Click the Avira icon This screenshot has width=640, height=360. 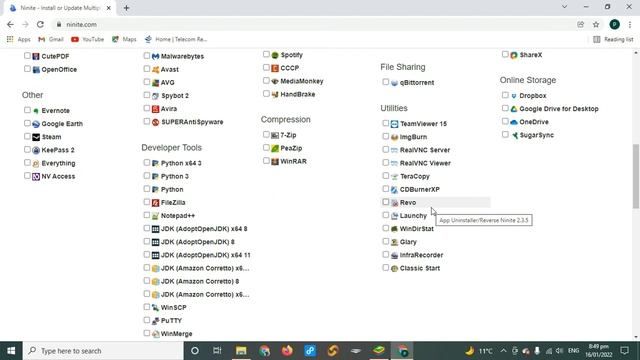[155, 109]
